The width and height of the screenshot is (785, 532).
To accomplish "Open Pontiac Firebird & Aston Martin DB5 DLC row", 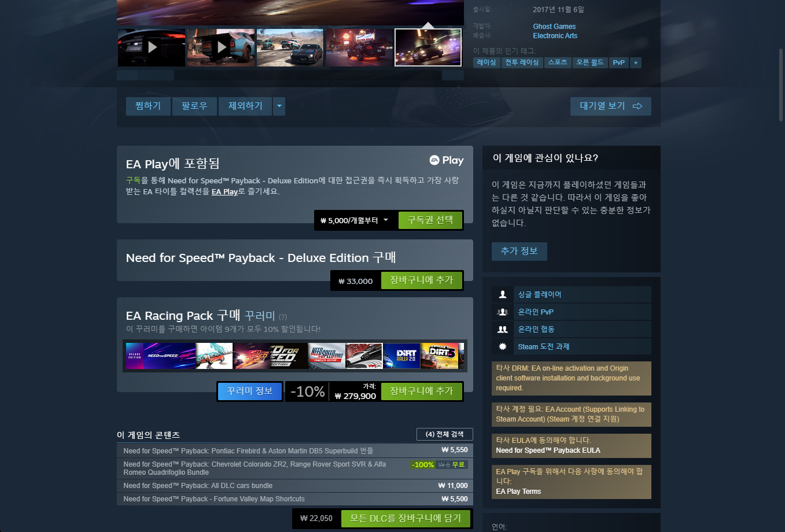I will pyautogui.click(x=295, y=450).
